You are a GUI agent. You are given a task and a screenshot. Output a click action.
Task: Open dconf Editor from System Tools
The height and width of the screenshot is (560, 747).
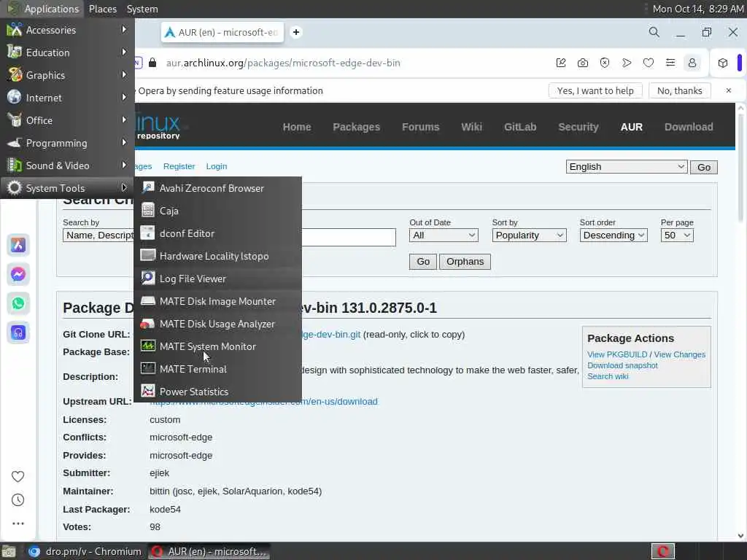217,233
